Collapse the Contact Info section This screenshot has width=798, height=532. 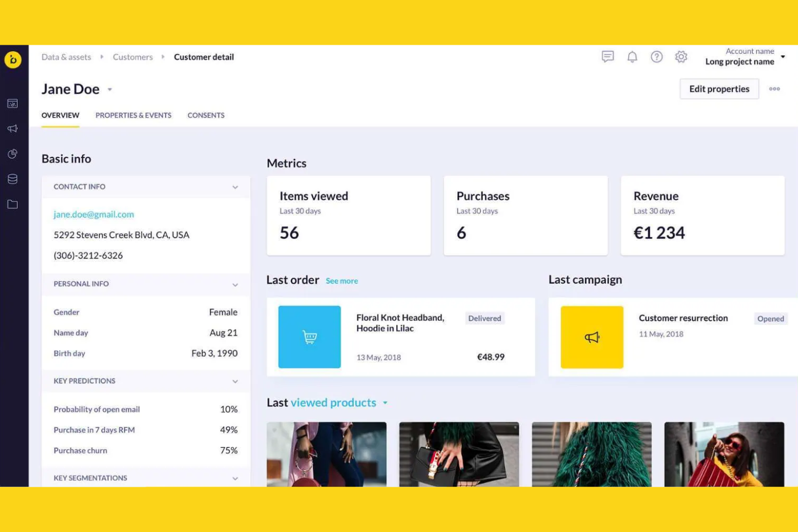(235, 187)
